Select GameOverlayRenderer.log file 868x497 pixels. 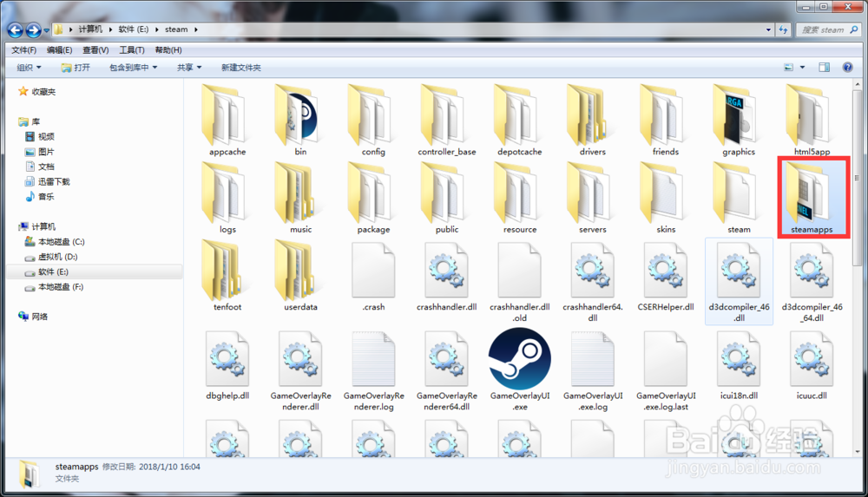click(373, 369)
